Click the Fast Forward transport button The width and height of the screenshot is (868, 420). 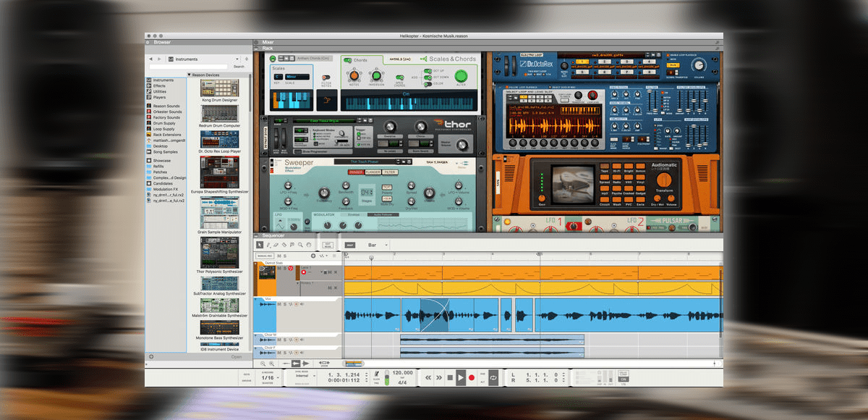pos(439,377)
